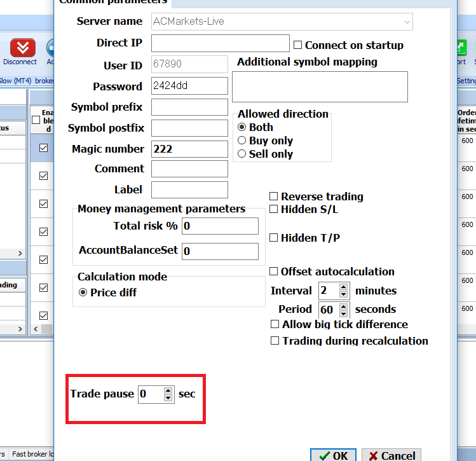The height and width of the screenshot is (461, 476).
Task: Click the User ID field
Action: (189, 64)
